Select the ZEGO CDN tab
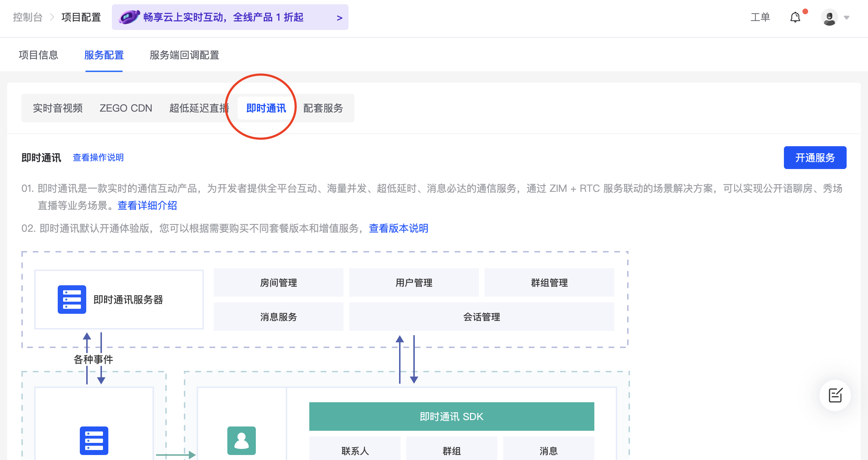This screenshot has width=868, height=460. click(x=126, y=108)
